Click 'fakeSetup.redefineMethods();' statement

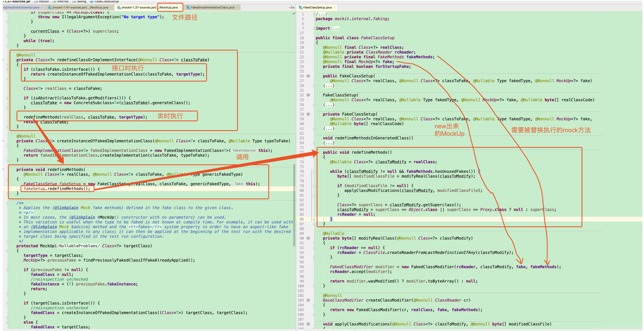coord(57,189)
